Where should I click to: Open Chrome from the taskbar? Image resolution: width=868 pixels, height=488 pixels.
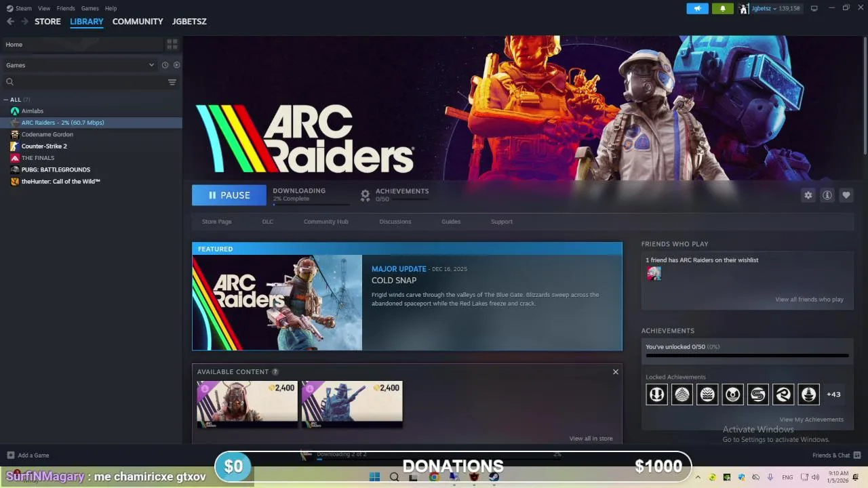434,477
